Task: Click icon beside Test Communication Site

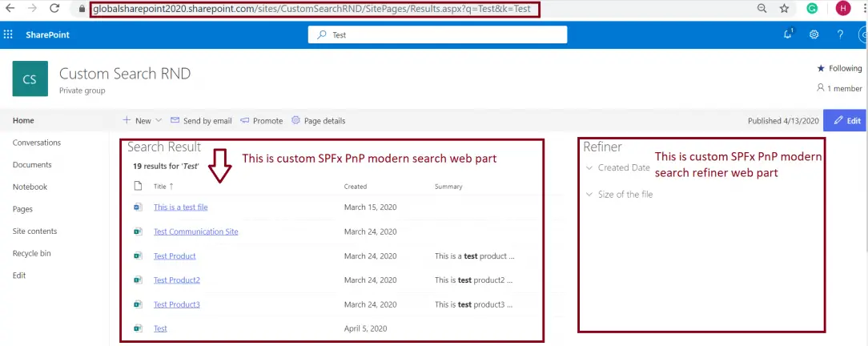Action: click(138, 231)
